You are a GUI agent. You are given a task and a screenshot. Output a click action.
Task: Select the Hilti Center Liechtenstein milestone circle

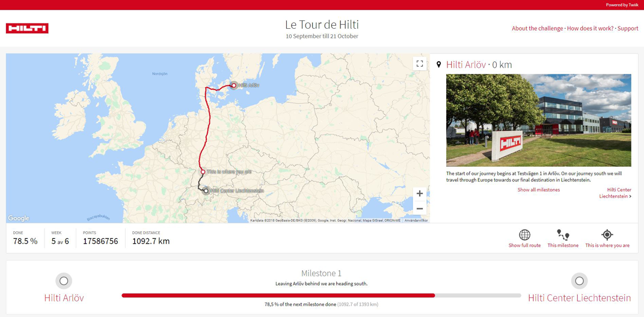coord(579,281)
